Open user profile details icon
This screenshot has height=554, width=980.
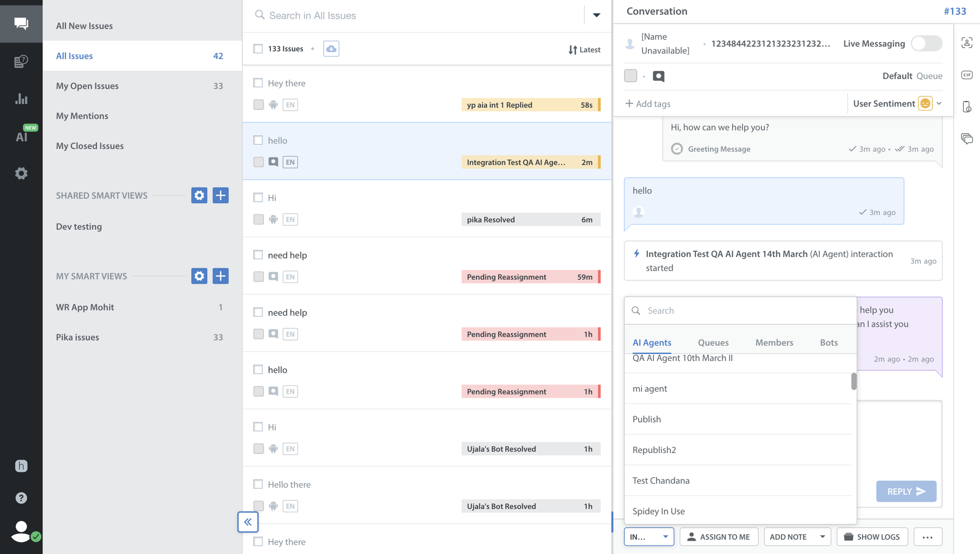coord(967,43)
